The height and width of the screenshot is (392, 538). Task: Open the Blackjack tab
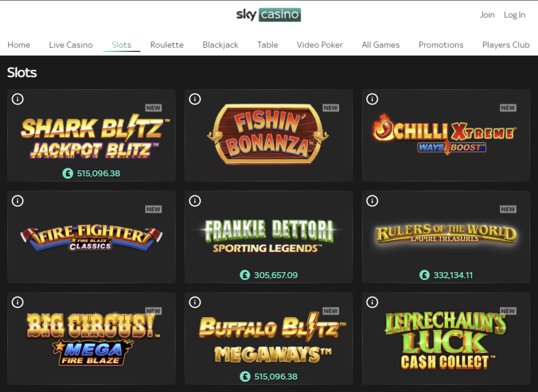pos(221,45)
